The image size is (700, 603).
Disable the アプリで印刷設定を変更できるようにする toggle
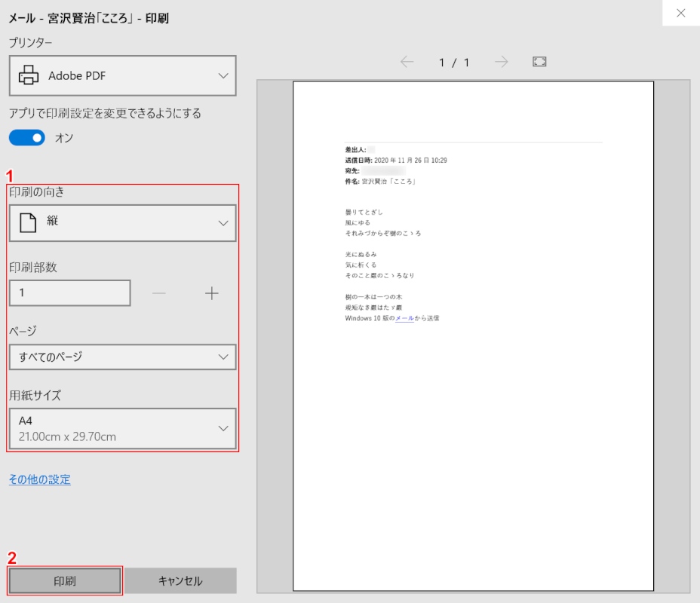pyautogui.click(x=26, y=138)
